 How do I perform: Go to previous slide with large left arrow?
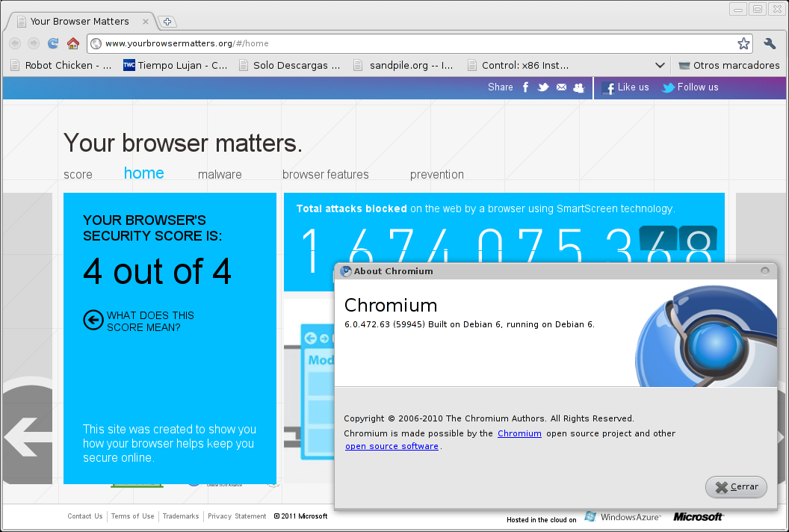click(x=27, y=437)
